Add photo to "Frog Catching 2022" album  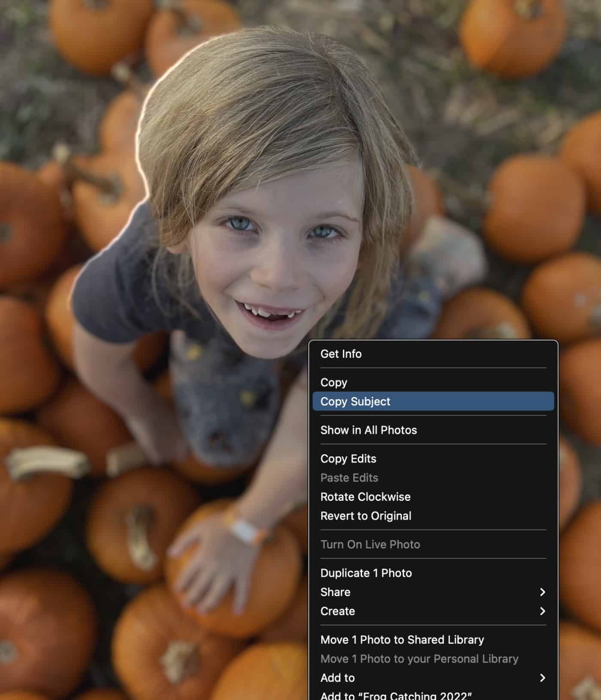(x=396, y=695)
